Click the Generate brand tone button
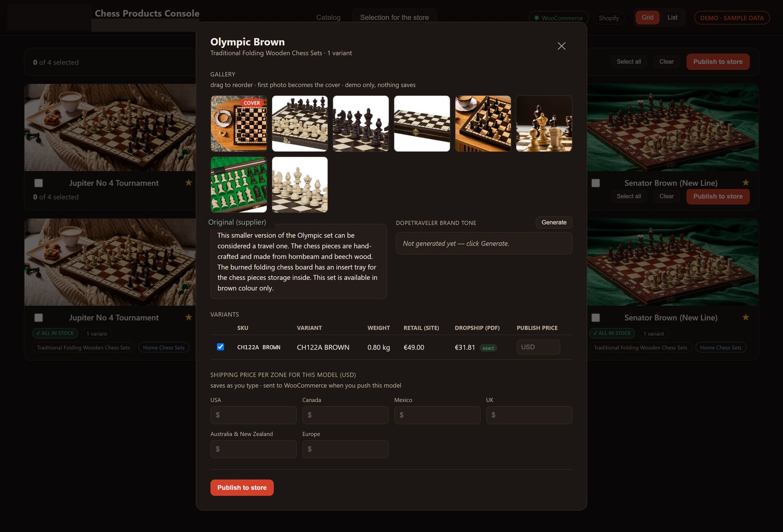This screenshot has height=532, width=783. click(554, 222)
